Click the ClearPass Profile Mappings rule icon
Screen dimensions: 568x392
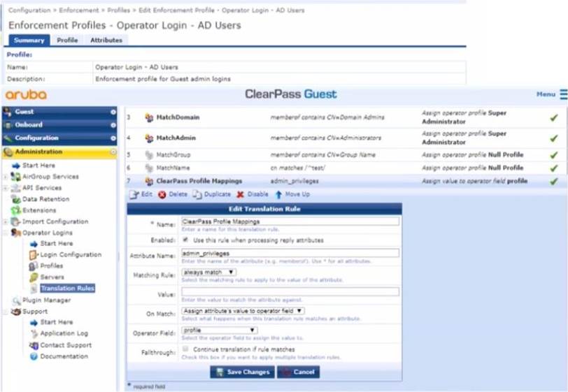[149, 181]
